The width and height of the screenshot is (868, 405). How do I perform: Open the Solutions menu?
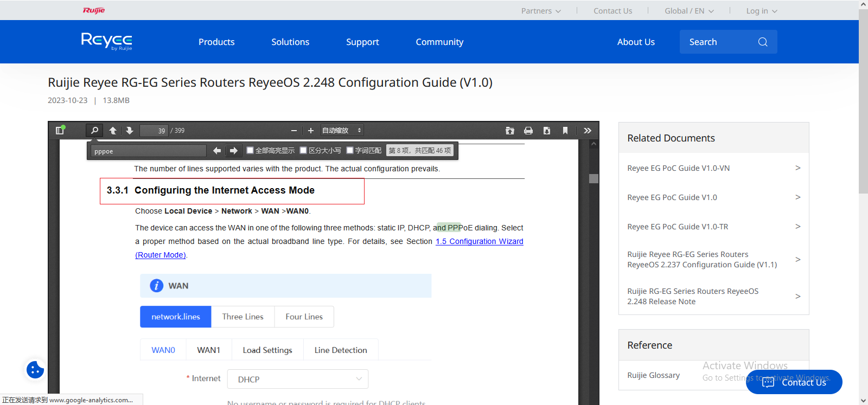290,42
